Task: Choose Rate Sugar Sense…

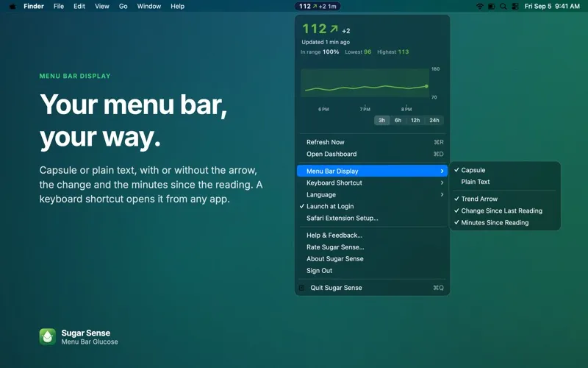Action: coord(372,247)
